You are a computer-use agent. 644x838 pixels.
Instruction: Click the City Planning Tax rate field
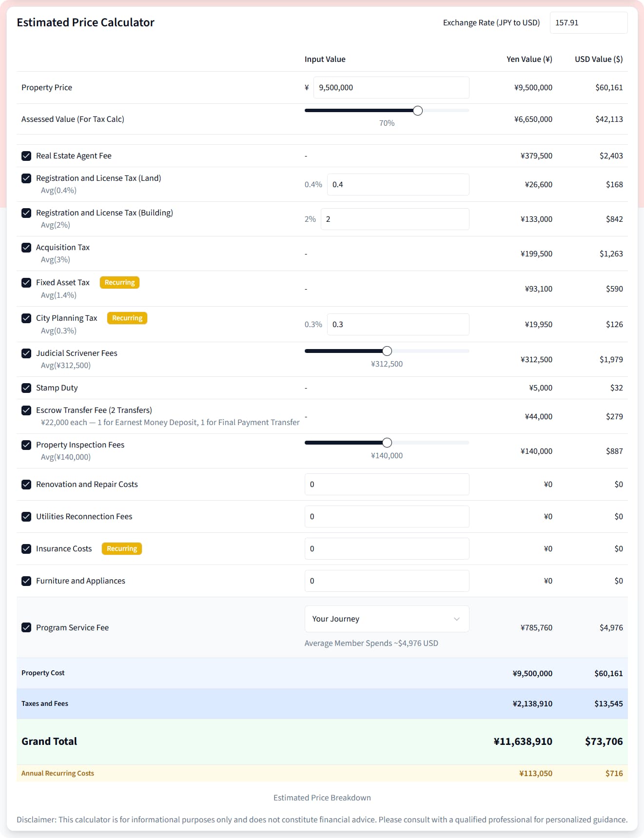click(398, 325)
